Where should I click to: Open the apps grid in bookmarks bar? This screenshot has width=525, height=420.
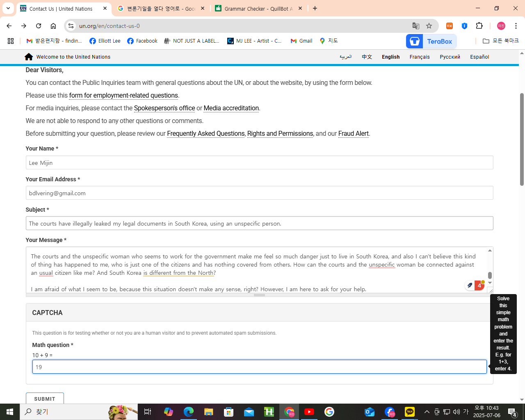11,41
